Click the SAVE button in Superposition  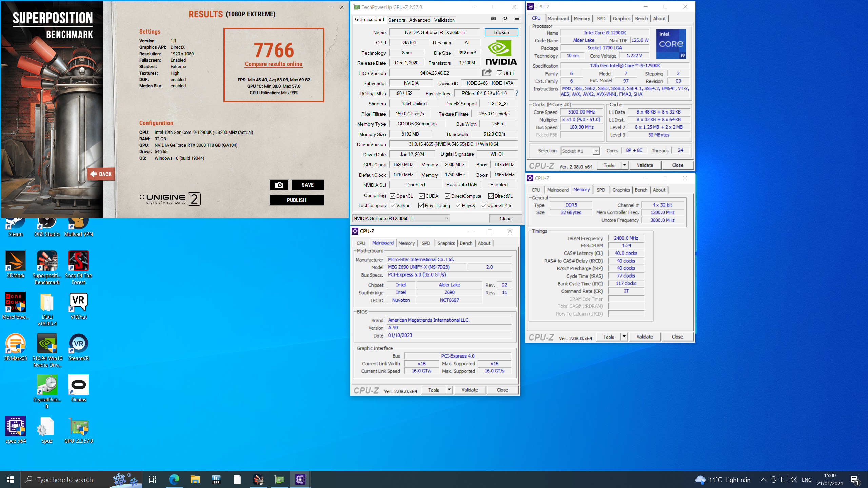coord(308,185)
